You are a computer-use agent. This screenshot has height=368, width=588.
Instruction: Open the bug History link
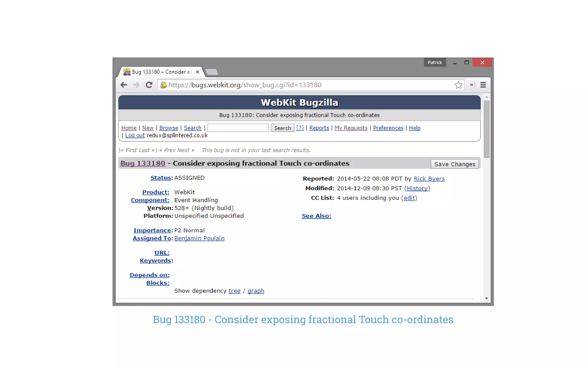pos(417,188)
